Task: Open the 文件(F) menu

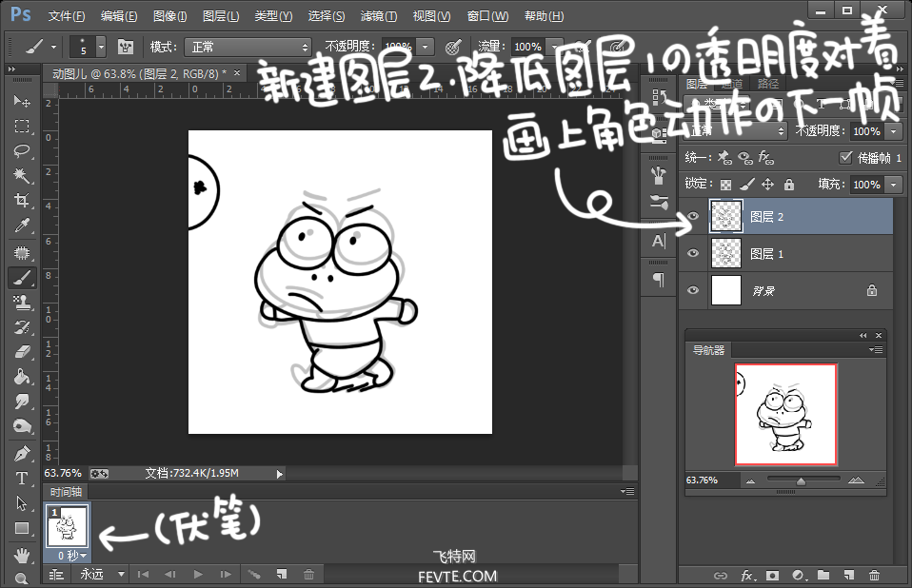Action: pos(67,15)
